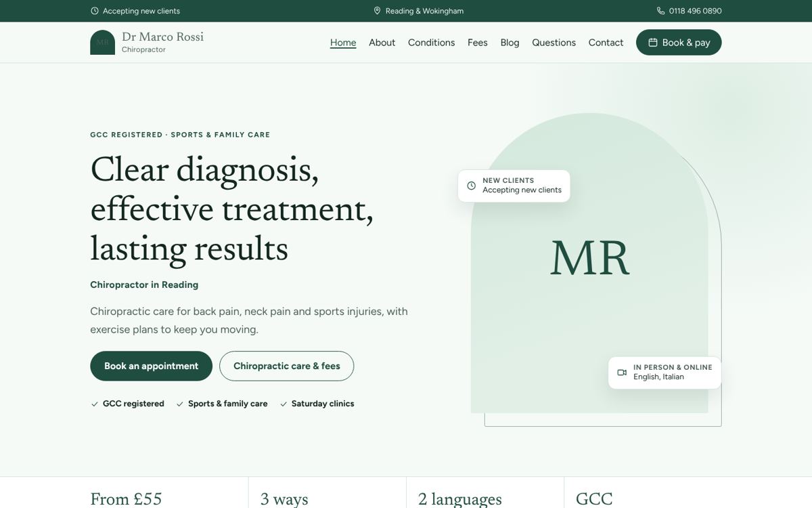
Task: Navigate to the Fees page
Action: pyautogui.click(x=478, y=43)
